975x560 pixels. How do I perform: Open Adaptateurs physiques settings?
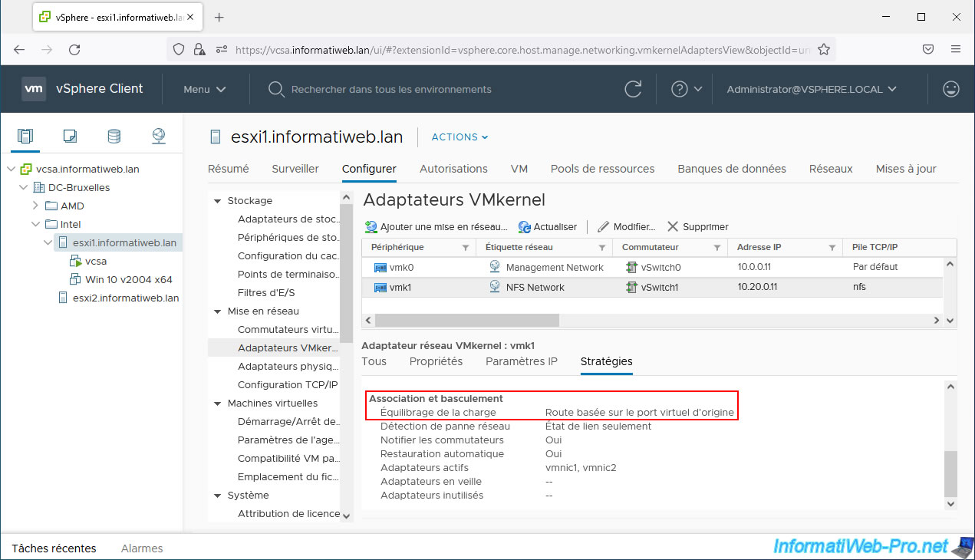(x=288, y=367)
